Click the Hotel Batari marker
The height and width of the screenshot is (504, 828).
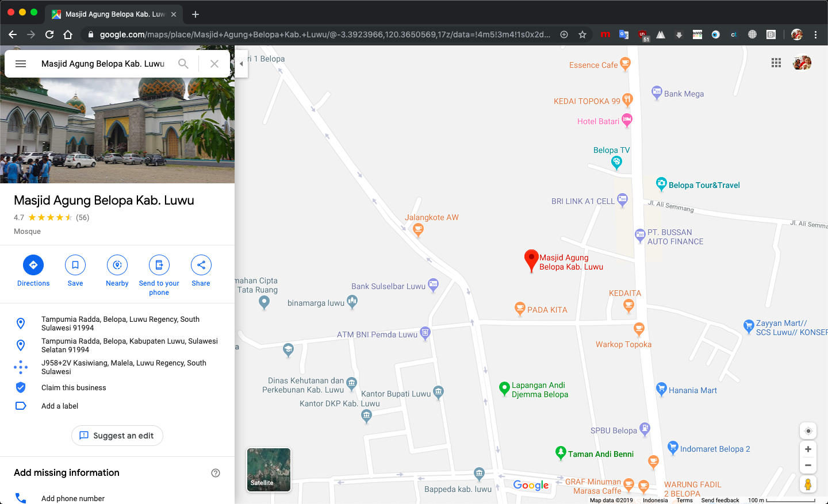tap(627, 120)
